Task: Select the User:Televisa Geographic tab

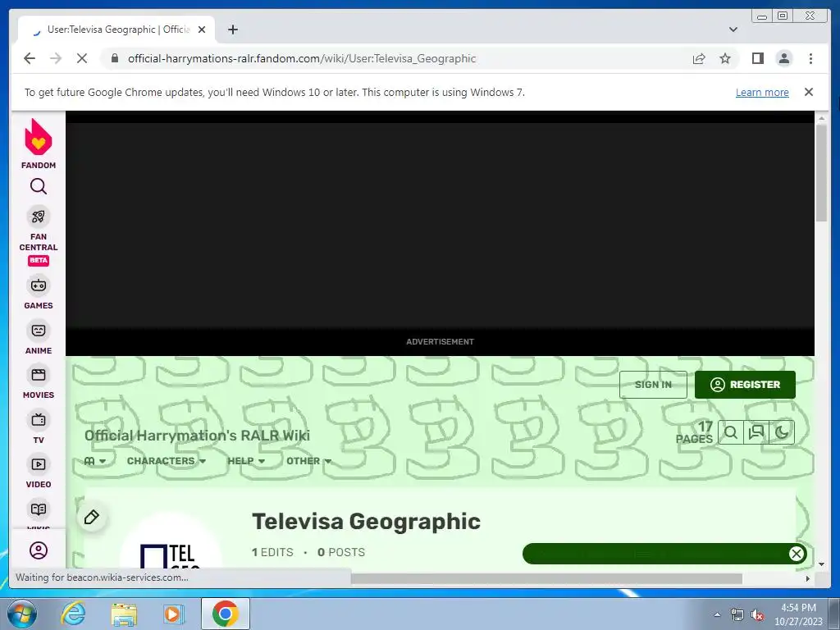Action: tap(116, 30)
